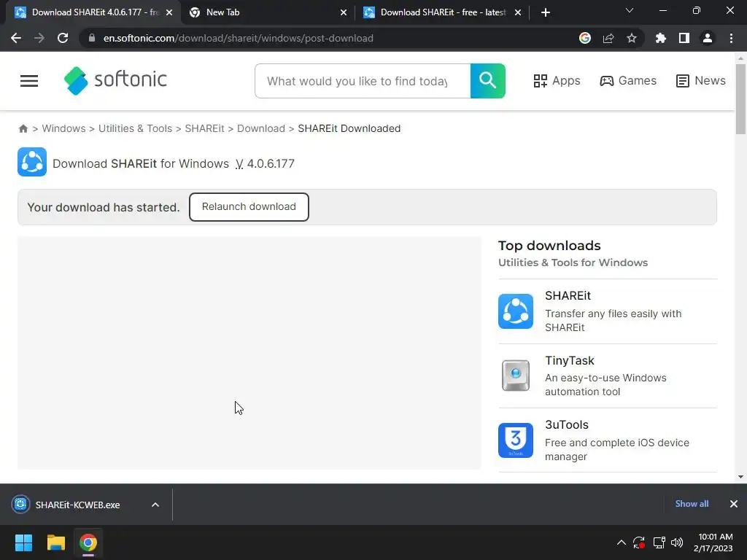Open 3uTools icon in Top downloads
The image size is (747, 560).
[x=516, y=440]
